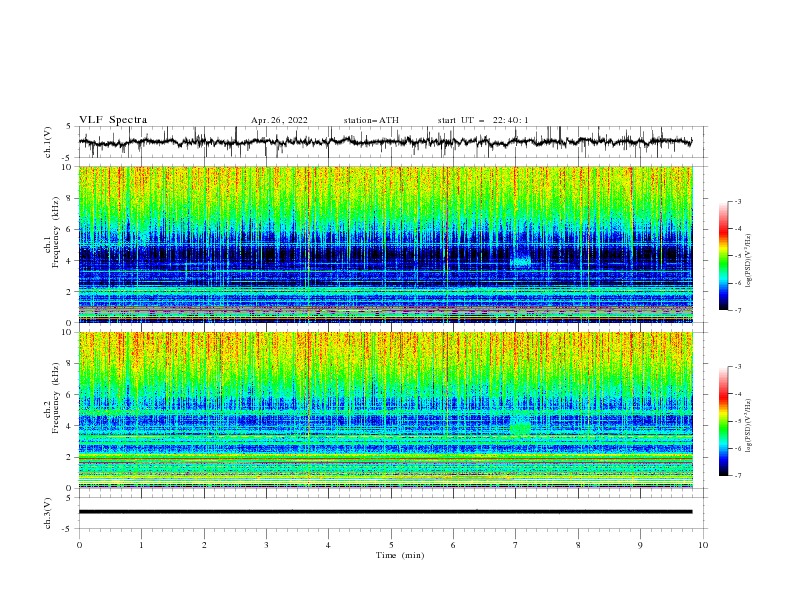
Task: Click time axis tick label "1"
Action: point(141,545)
